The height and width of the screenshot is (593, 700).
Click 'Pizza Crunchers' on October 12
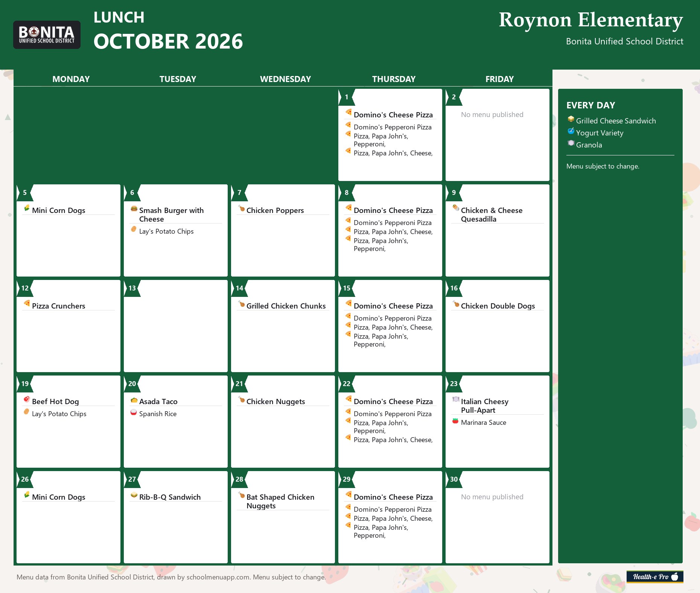click(x=58, y=306)
